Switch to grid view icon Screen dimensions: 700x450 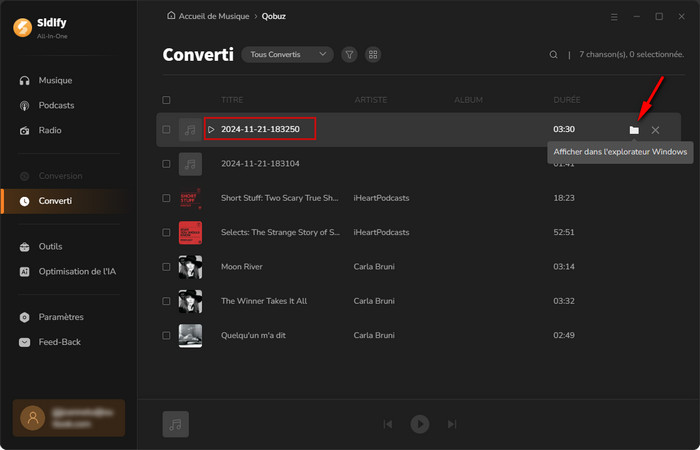[373, 55]
